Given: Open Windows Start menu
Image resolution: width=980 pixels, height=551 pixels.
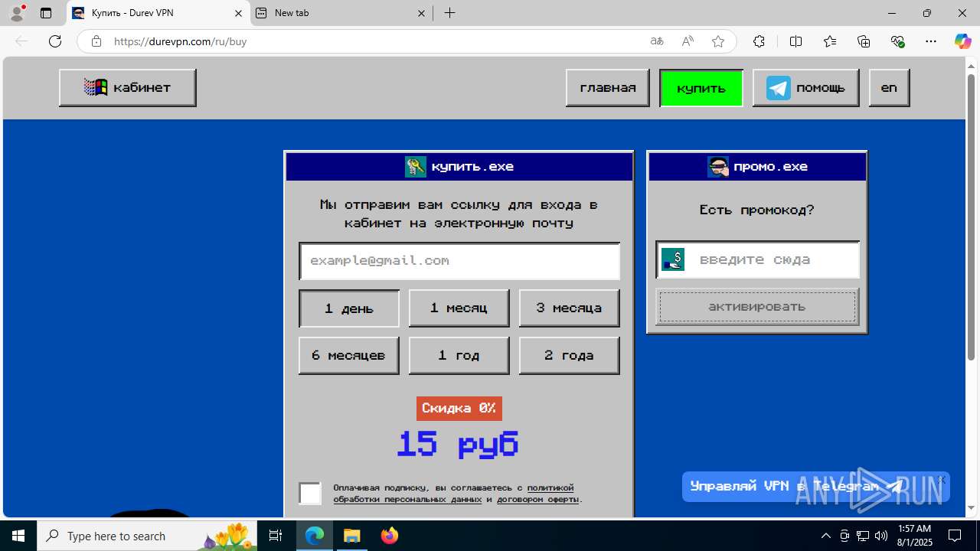Looking at the screenshot, I should (x=18, y=536).
